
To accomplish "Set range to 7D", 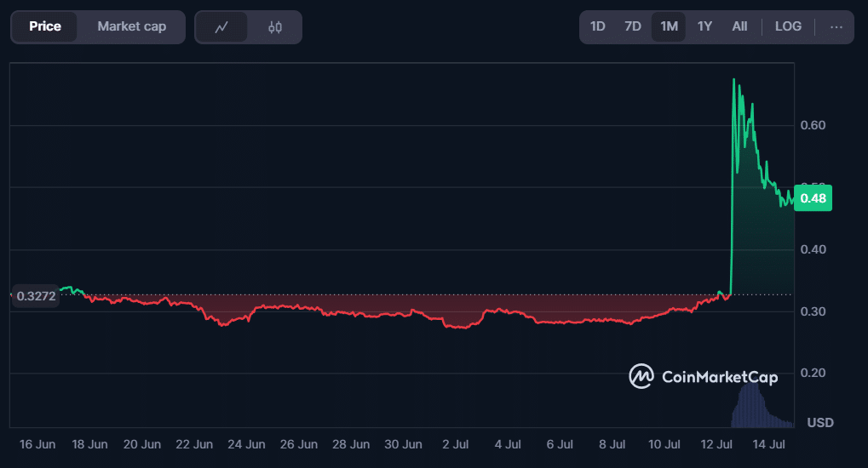I will pos(633,26).
